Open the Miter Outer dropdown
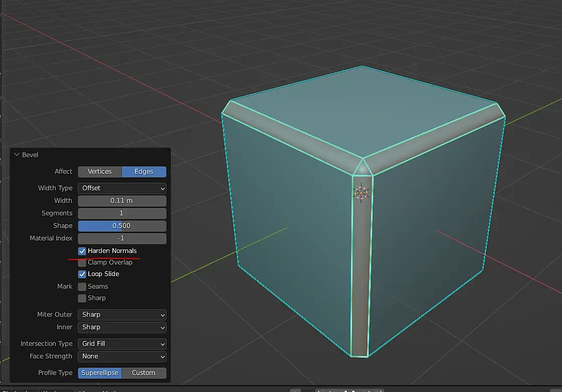The width and height of the screenshot is (562, 392). [122, 315]
